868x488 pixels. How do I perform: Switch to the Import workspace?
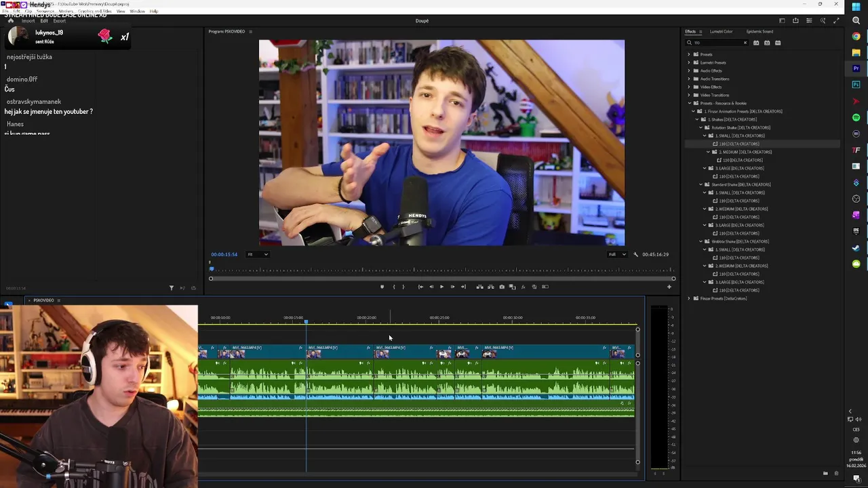pos(28,21)
